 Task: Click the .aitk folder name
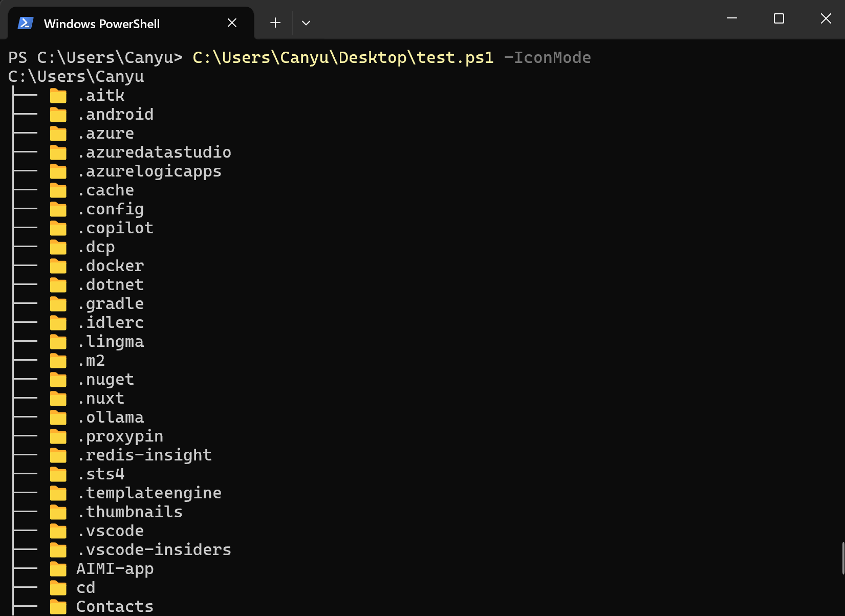point(101,96)
